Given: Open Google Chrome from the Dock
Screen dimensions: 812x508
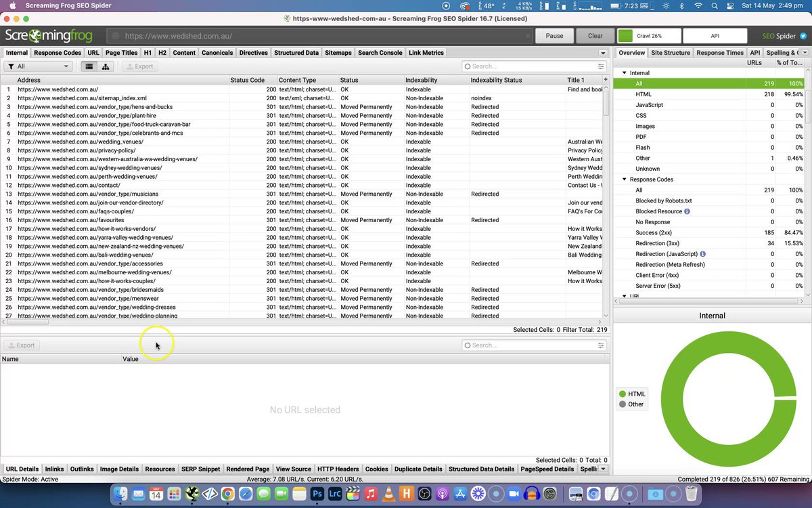Looking at the screenshot, I should pyautogui.click(x=228, y=495).
